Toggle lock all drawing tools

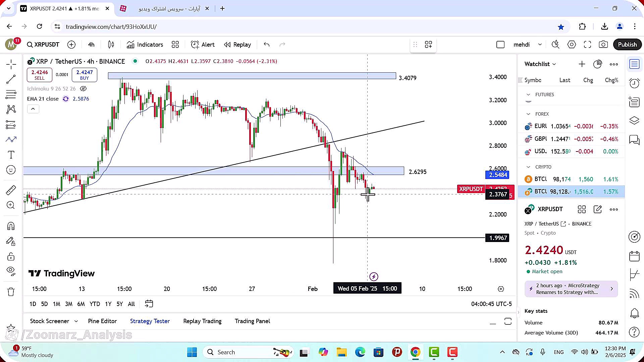pyautogui.click(x=11, y=257)
